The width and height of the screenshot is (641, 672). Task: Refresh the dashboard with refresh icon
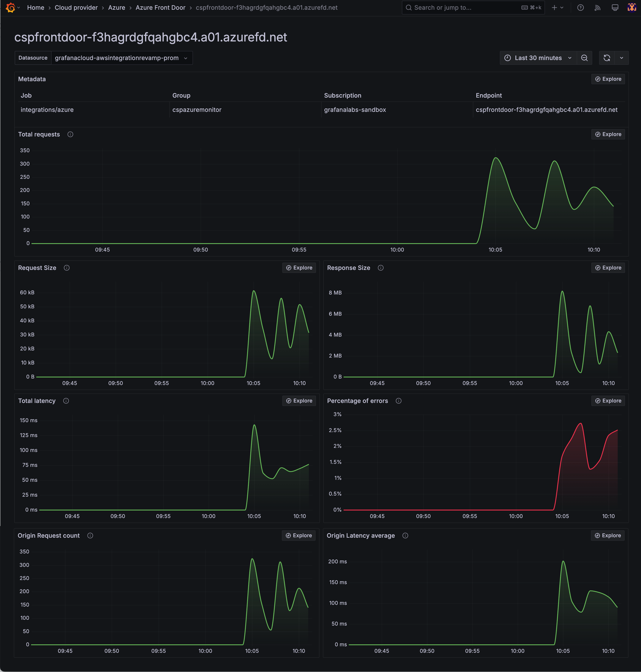pos(606,58)
